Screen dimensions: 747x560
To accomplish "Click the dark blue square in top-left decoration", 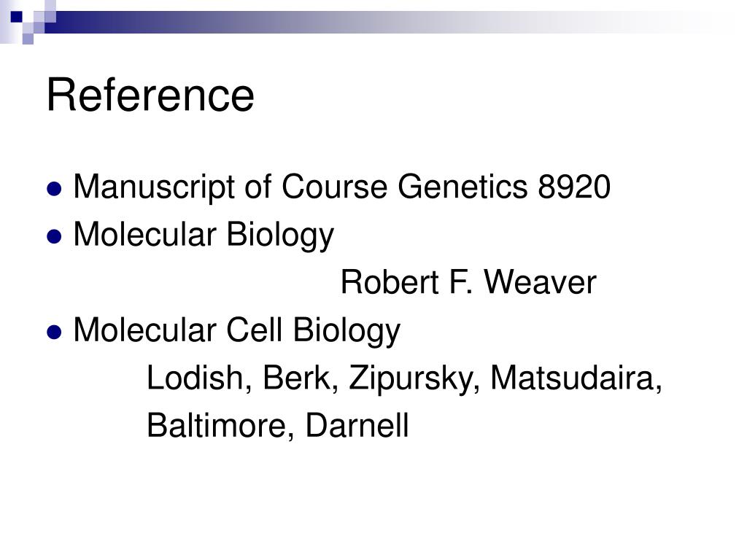I will 17,17.
